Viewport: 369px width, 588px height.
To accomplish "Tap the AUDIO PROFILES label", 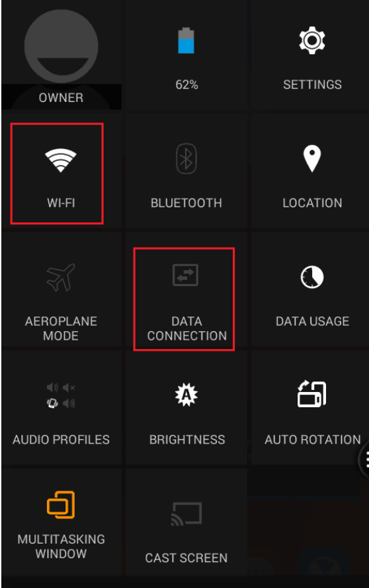I will (x=61, y=440).
